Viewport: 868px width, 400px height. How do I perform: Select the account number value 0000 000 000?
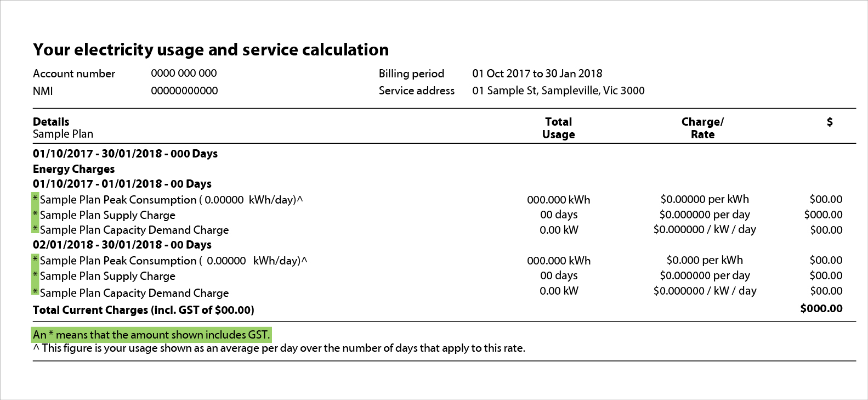(184, 73)
